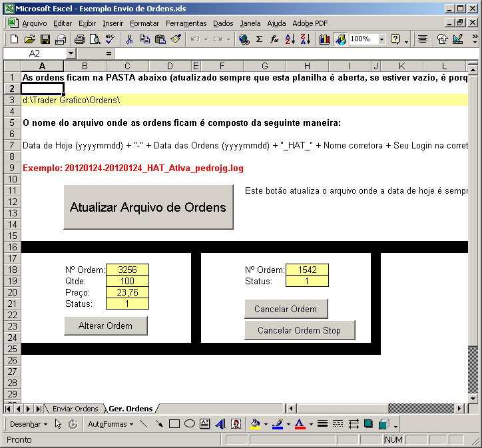This screenshot has height=448, width=482.
Task: Select the Nº Ordem cell with 1542
Action: (x=307, y=270)
